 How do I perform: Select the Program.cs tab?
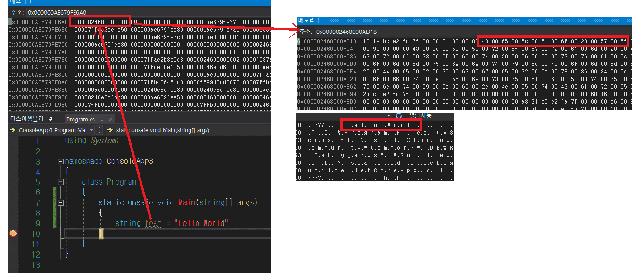[81, 120]
